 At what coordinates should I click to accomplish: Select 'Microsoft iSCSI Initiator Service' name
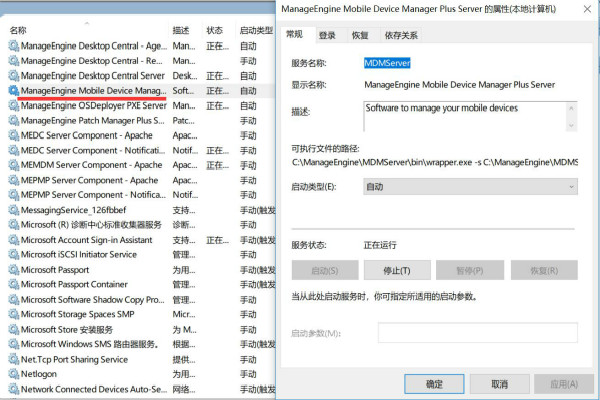pos(78,255)
